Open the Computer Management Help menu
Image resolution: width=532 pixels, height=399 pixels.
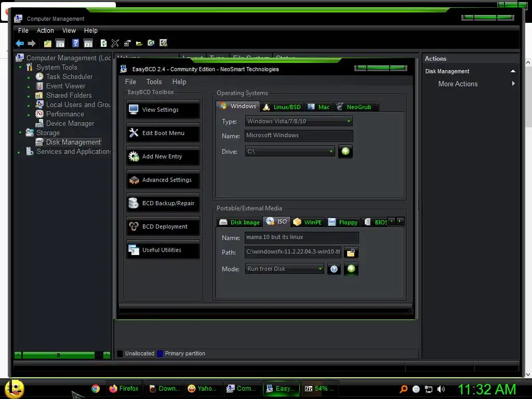90,31
